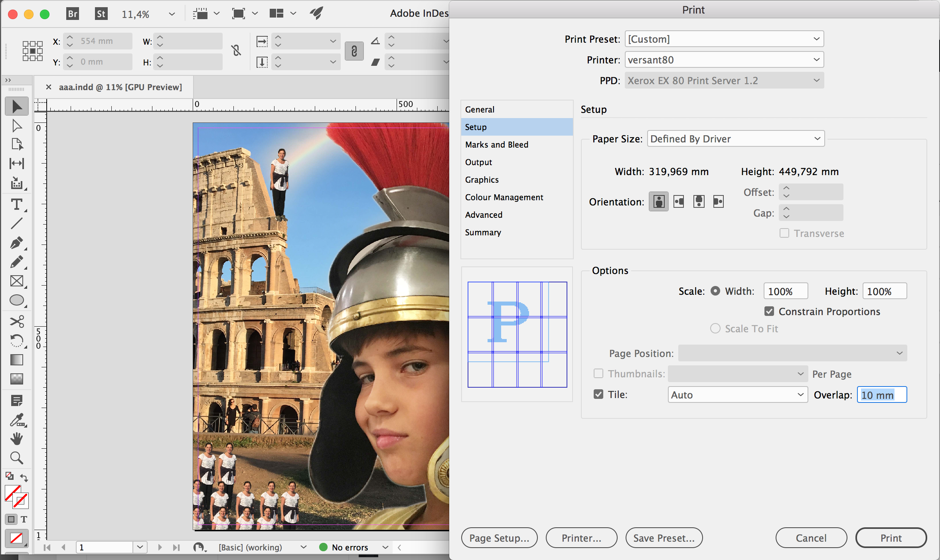Select the Gap tool
The height and width of the screenshot is (560, 940).
click(x=16, y=163)
